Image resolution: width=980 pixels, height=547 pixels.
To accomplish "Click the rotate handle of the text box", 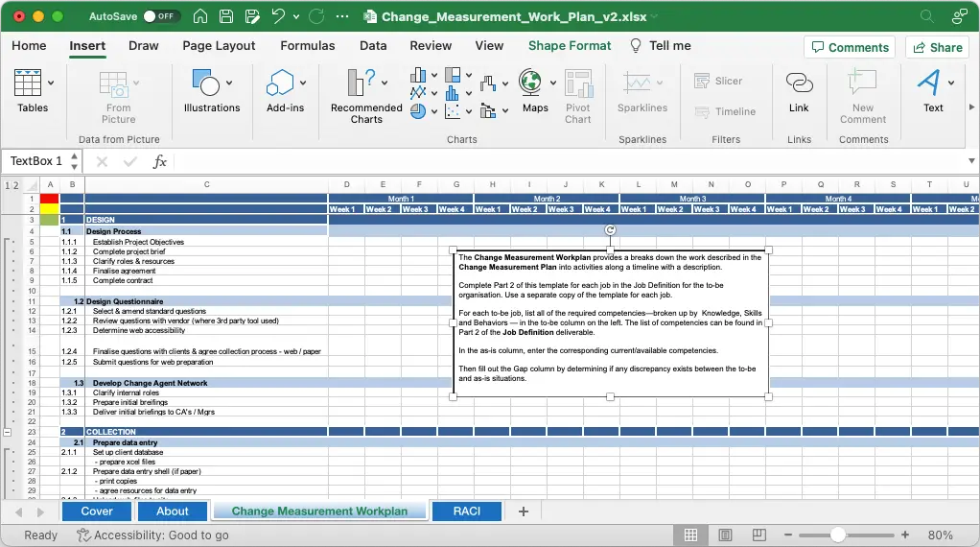I will point(611,230).
